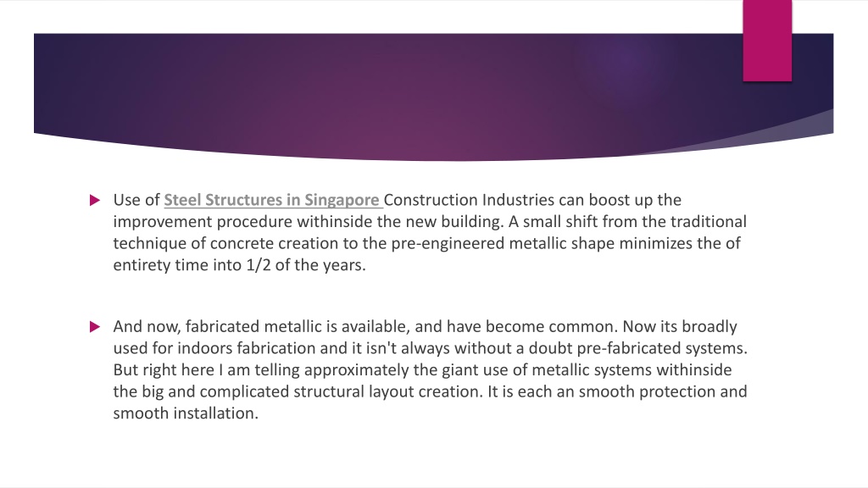
Task: Click the second paragraph's pink bullet arrow
Action: pyautogui.click(x=95, y=327)
